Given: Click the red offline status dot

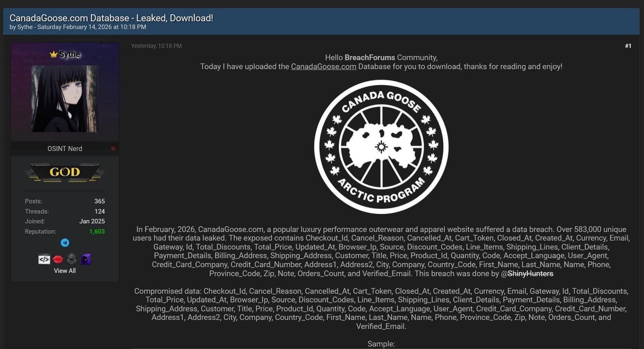Looking at the screenshot, I should point(113,149).
